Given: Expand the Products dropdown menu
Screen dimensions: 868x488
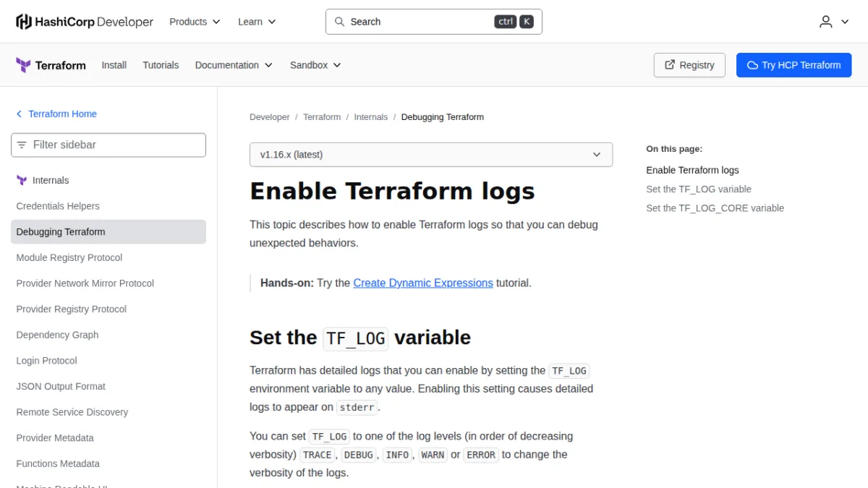Looking at the screenshot, I should click(195, 22).
